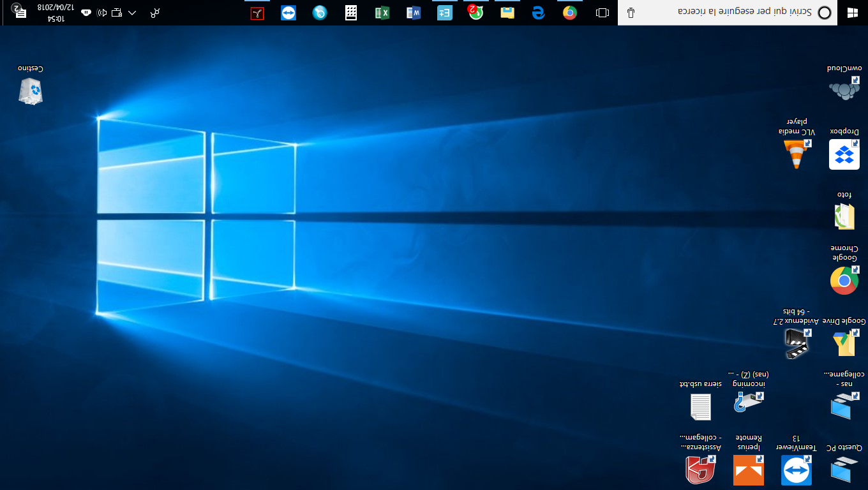Switch to Chrome on the taskbar

[570, 13]
